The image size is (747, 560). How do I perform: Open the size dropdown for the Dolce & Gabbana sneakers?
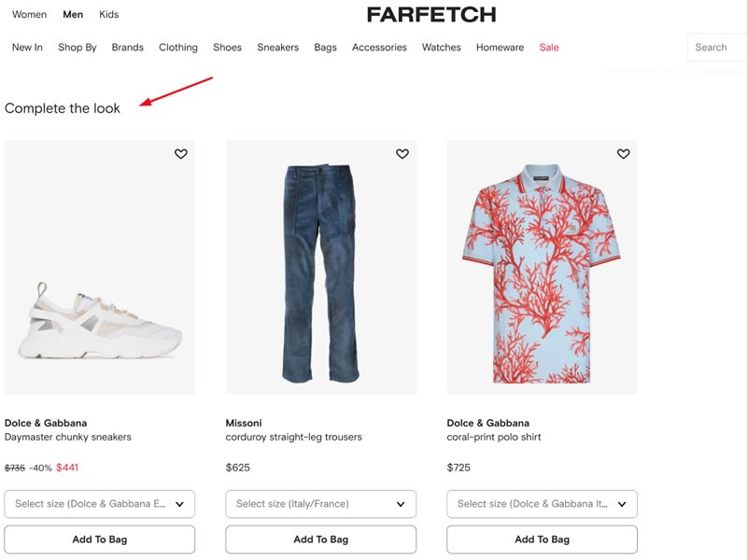[100, 504]
